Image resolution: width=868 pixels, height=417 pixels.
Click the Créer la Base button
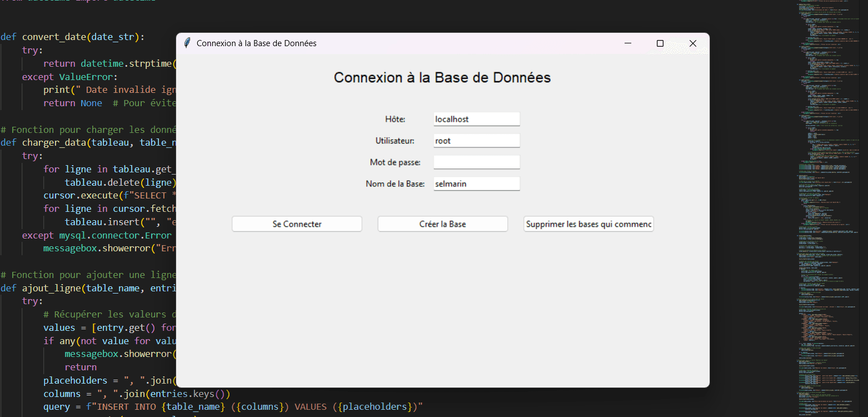point(443,224)
